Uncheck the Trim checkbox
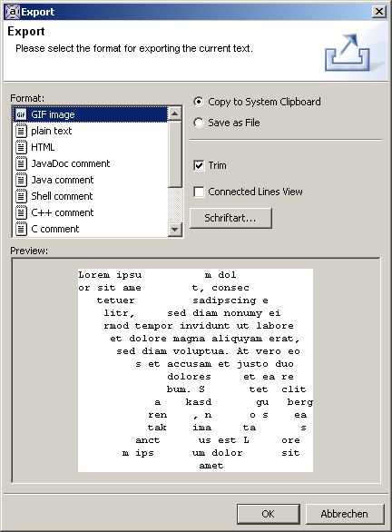The image size is (392, 532). point(210,165)
